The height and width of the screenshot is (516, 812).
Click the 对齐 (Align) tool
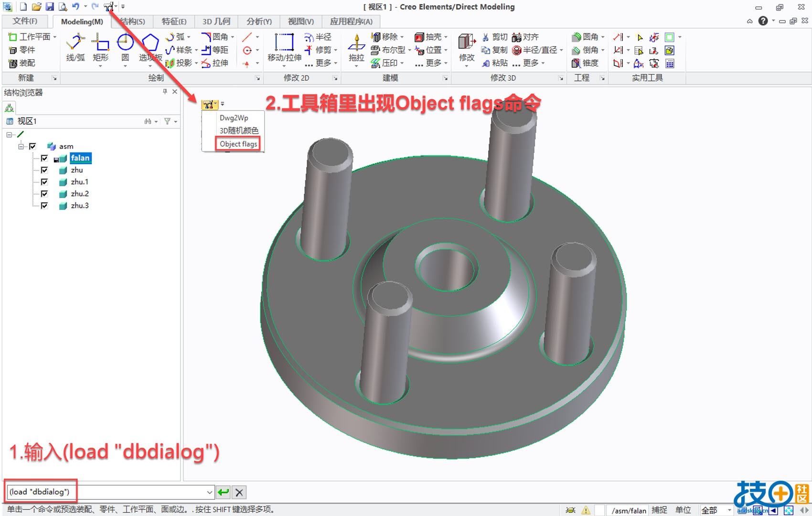click(x=525, y=37)
